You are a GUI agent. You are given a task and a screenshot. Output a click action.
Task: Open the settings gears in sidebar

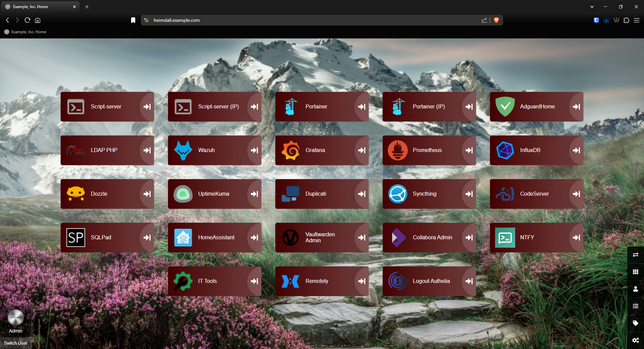(635, 340)
